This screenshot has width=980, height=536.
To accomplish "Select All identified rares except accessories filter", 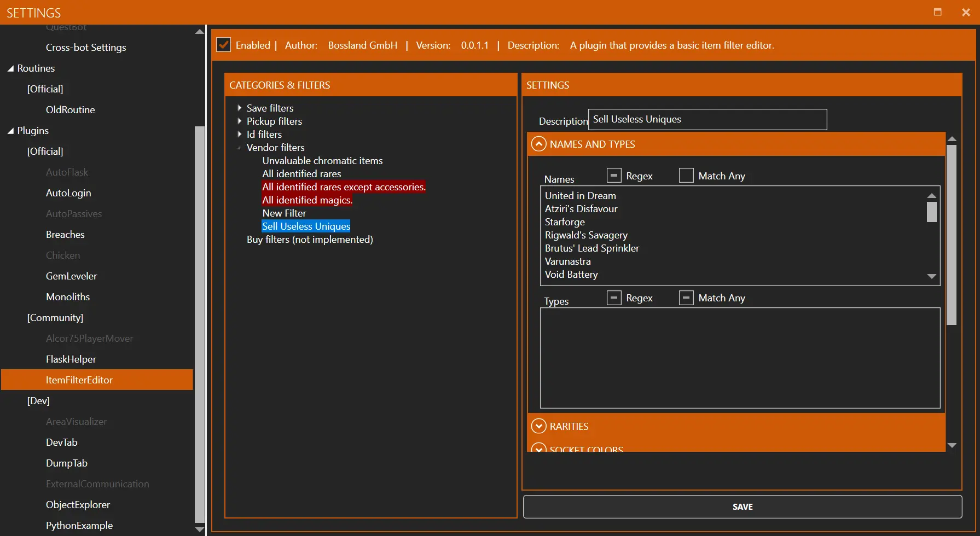I will click(x=344, y=187).
